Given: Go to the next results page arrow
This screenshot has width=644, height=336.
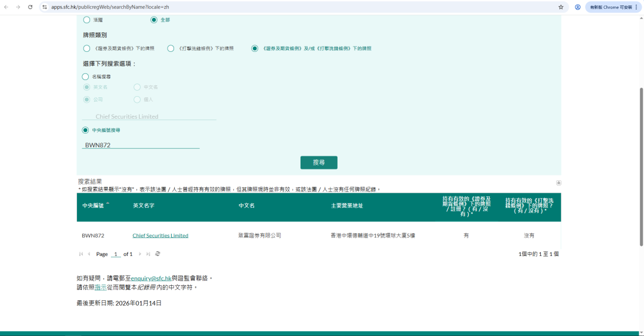Looking at the screenshot, I should [141, 254].
